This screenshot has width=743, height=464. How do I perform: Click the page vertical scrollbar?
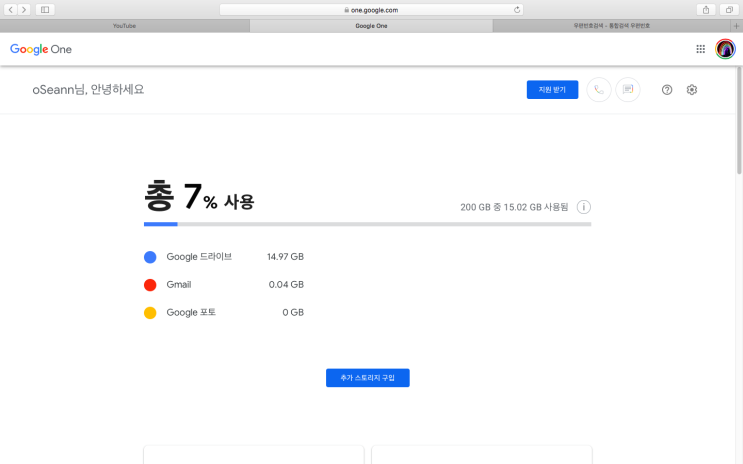point(739,121)
